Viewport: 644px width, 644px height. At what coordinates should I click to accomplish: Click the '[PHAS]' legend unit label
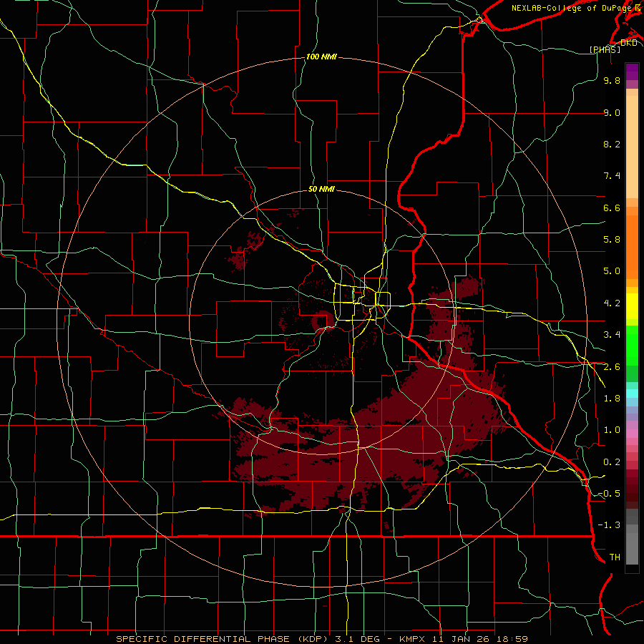[x=605, y=49]
